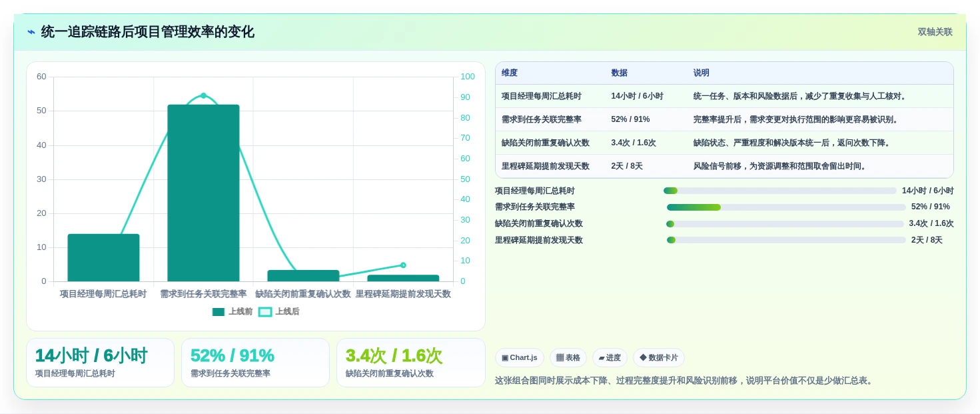Click the 里程碑延期提前发现天数 x-axis label

coord(403,294)
